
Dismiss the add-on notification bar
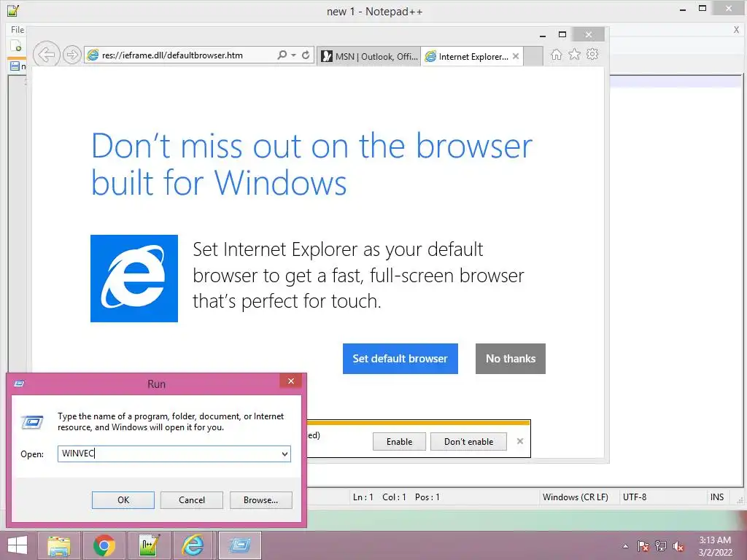tap(519, 441)
